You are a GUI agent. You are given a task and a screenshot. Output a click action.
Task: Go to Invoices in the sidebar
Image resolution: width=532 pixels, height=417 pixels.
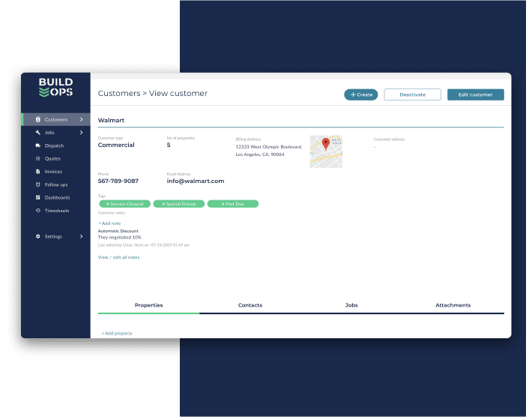pyautogui.click(x=55, y=172)
